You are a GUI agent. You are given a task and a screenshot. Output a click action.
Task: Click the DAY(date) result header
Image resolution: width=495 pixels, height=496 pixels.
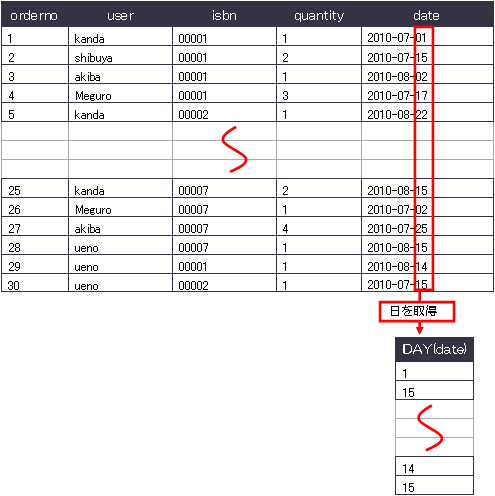click(434, 349)
